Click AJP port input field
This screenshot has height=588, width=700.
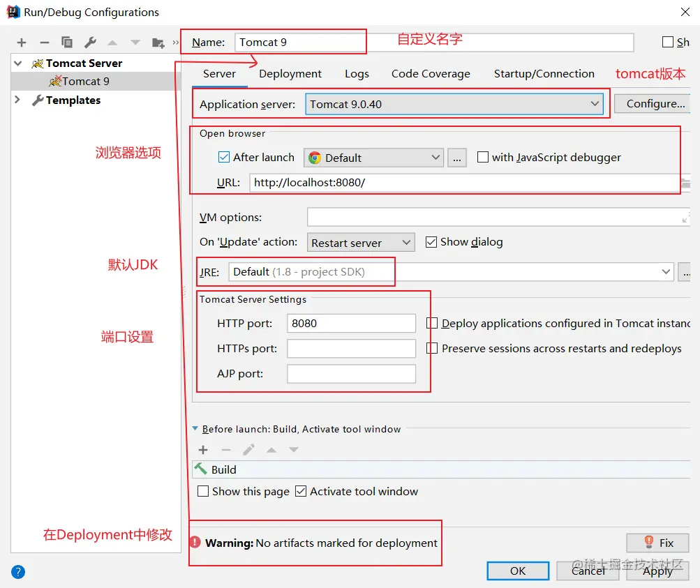pos(351,374)
